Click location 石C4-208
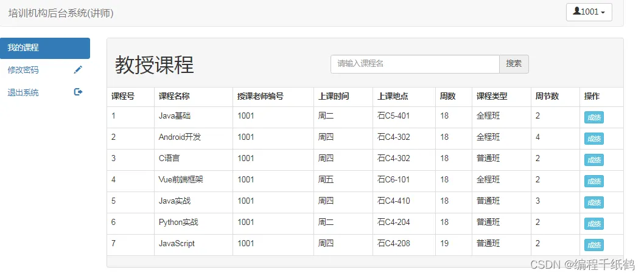 393,244
